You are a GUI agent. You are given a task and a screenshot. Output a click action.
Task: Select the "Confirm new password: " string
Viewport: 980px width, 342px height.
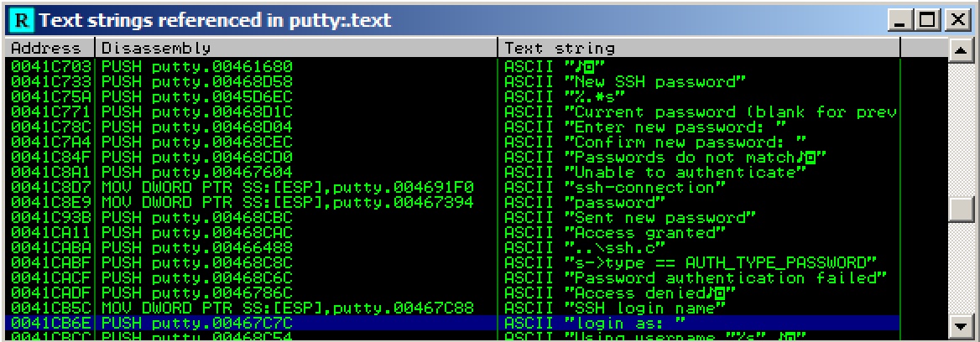click(x=685, y=142)
